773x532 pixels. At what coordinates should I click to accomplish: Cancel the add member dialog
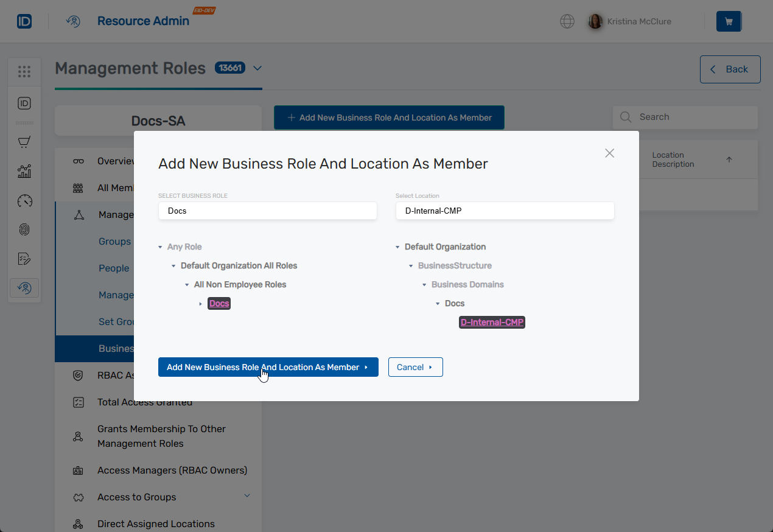[415, 367]
